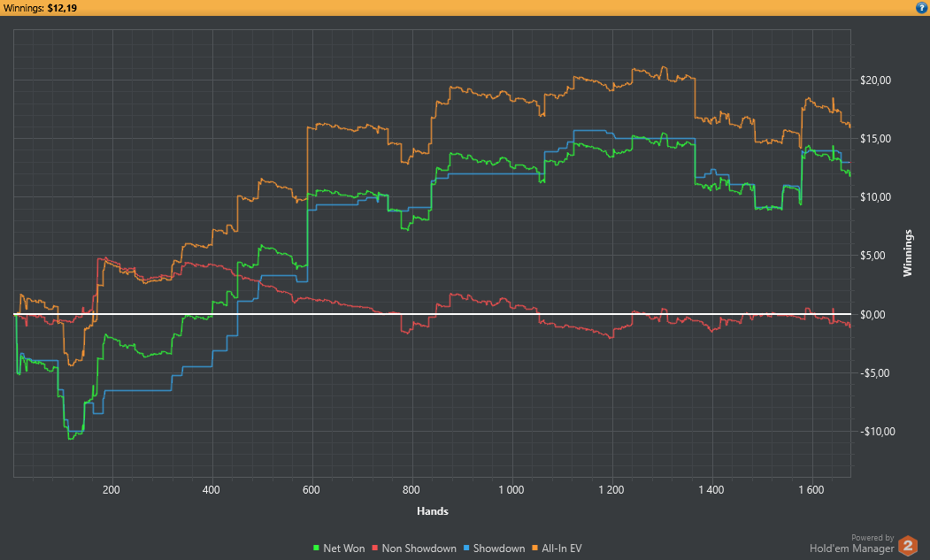930x560 pixels.
Task: Click the $0,00 axis label
Action: pos(872,314)
